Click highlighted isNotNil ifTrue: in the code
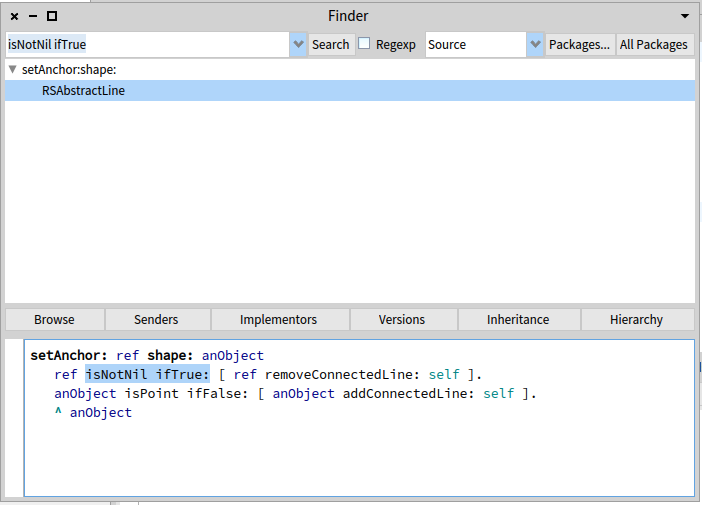 pyautogui.click(x=147, y=374)
